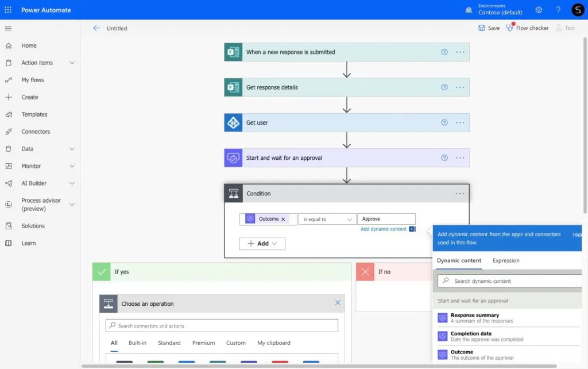Switch to the Standard tab
The height and width of the screenshot is (369, 588).
[169, 343]
